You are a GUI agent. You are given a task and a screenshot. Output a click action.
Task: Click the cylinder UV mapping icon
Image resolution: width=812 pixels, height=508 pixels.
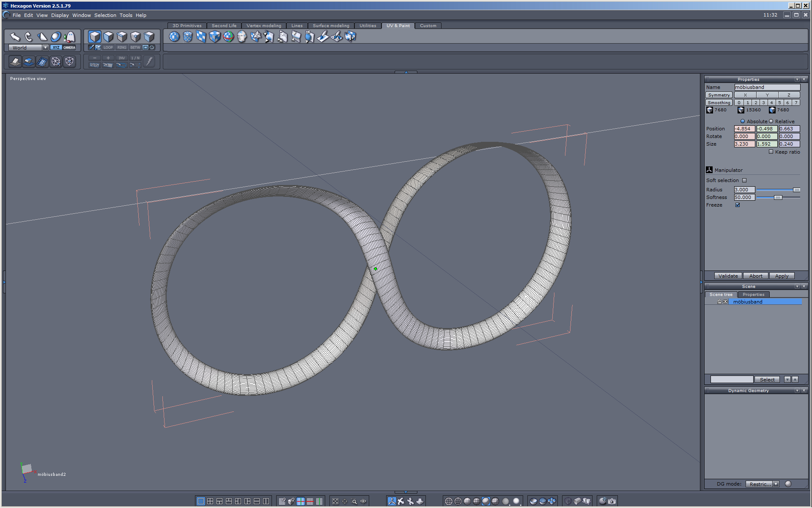(188, 37)
